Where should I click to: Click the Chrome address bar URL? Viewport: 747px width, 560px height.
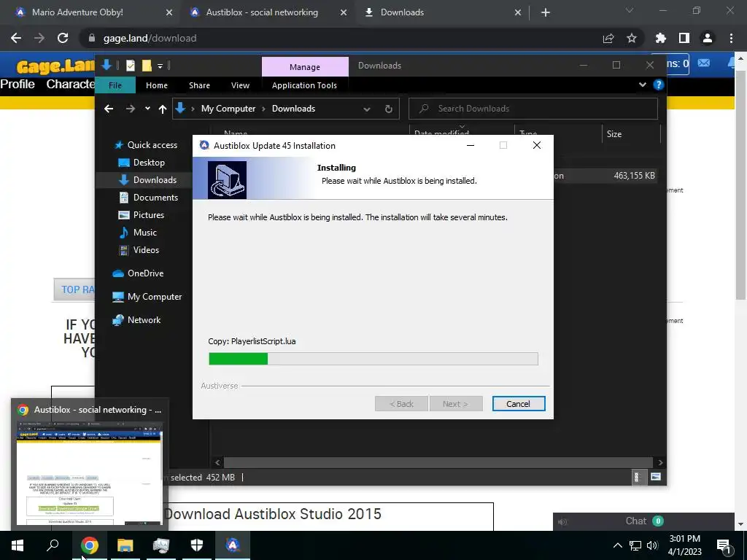(x=150, y=38)
